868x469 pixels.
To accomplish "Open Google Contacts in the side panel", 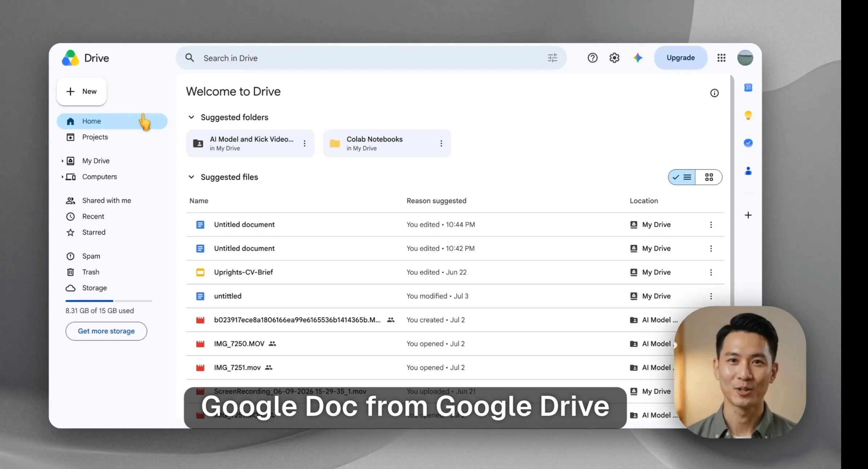I will coord(748,171).
